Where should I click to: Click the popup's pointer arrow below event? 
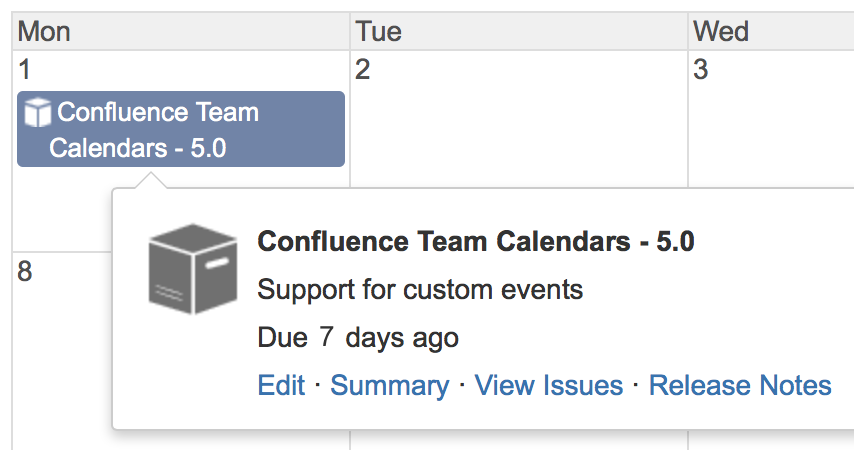152,180
